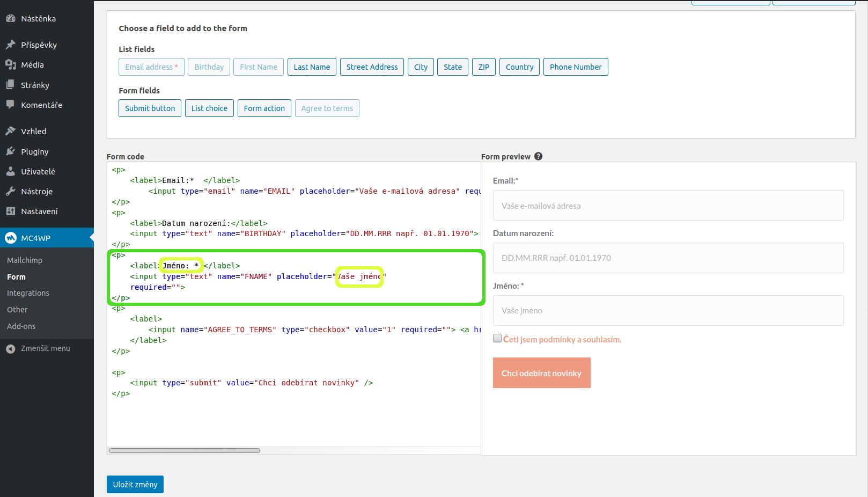Add the Country field
The image size is (868, 497).
519,67
